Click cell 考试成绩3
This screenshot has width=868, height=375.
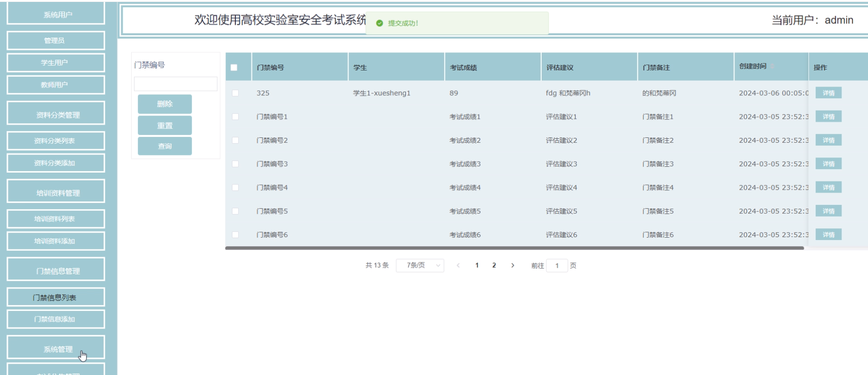tap(465, 164)
